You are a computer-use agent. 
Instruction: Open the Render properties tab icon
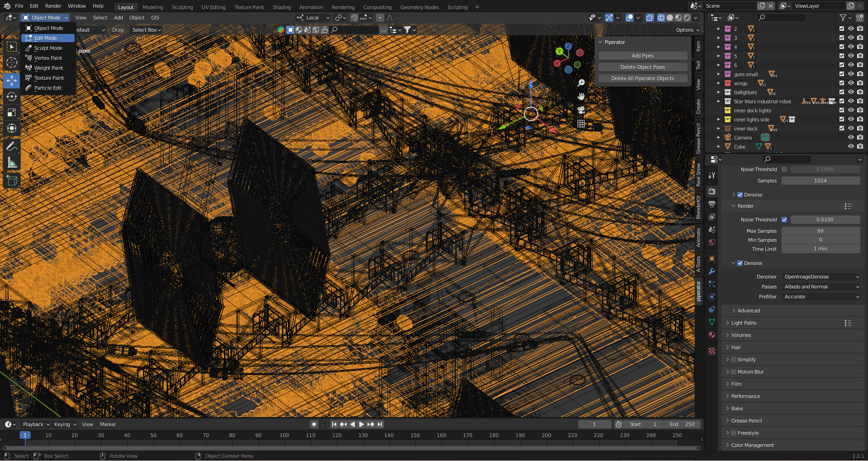point(712,192)
